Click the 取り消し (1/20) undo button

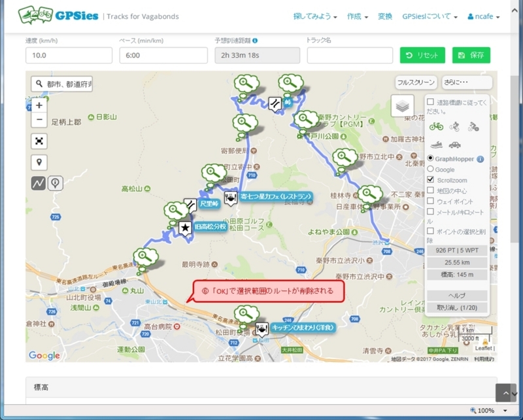pos(457,307)
